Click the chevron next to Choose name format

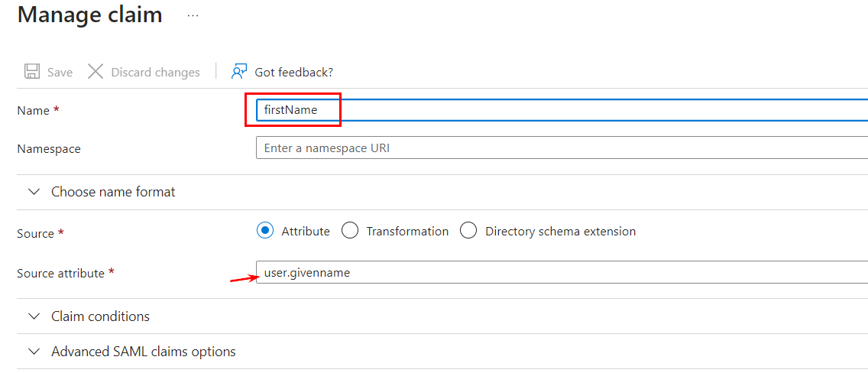[x=34, y=192]
